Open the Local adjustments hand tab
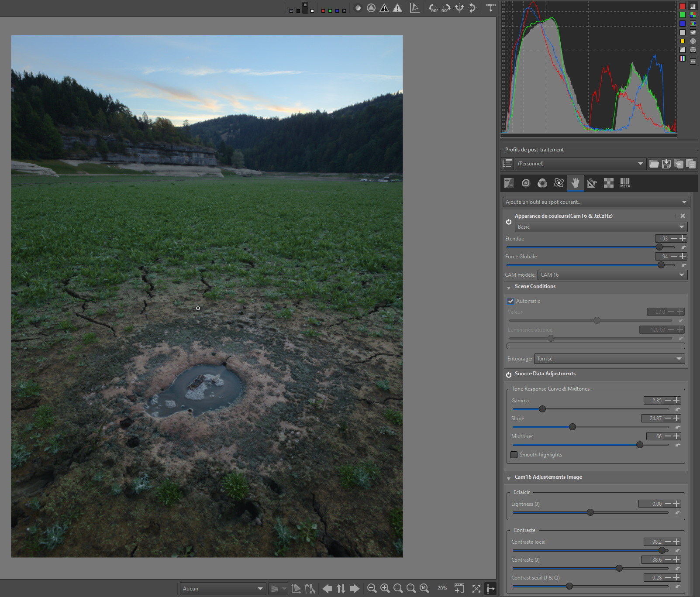700x597 pixels. (x=575, y=183)
